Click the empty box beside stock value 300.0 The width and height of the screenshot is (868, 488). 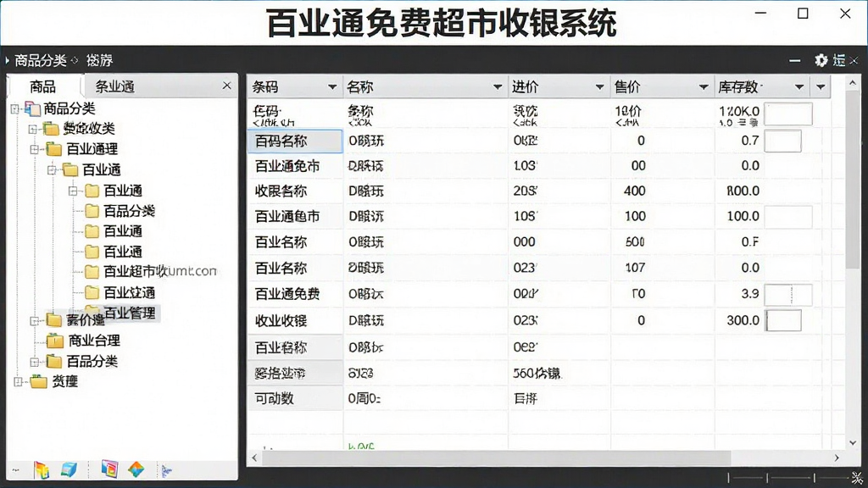click(784, 321)
